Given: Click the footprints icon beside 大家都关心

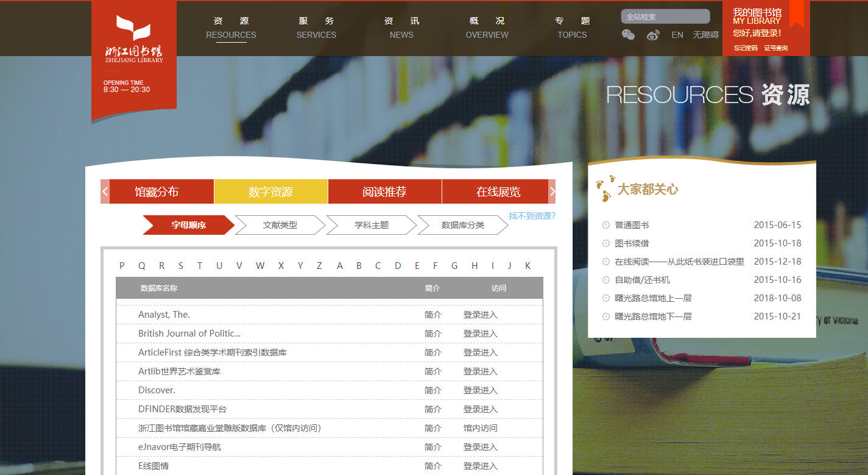Looking at the screenshot, I should 605,188.
